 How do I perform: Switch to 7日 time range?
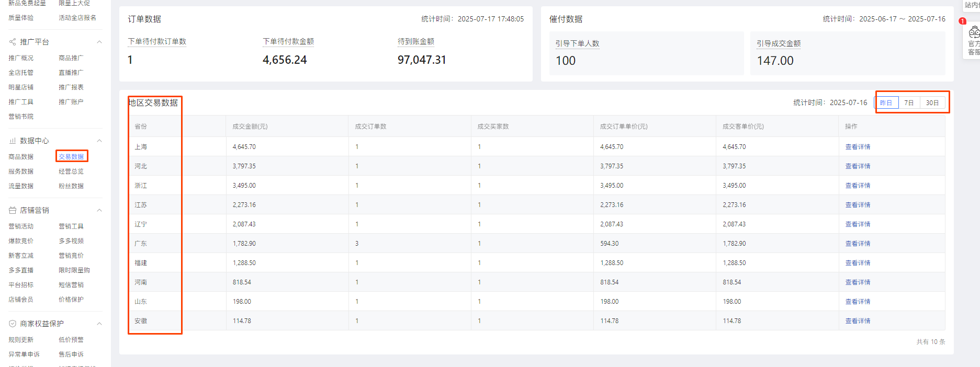[x=909, y=103]
